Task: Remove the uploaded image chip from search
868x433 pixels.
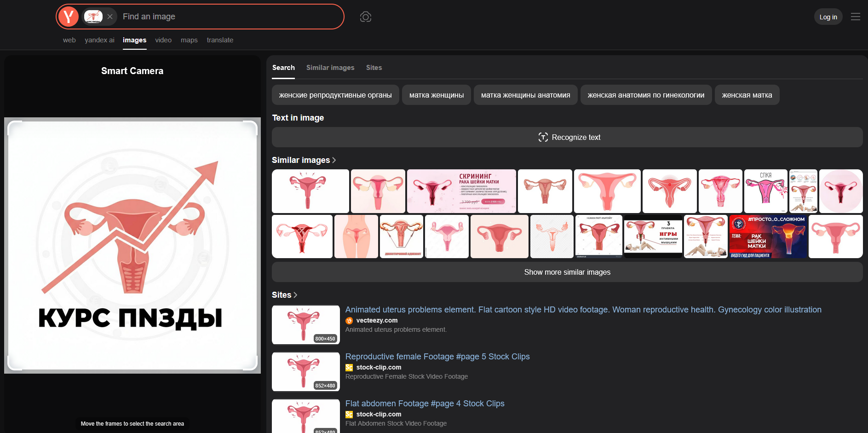Action: coord(110,17)
